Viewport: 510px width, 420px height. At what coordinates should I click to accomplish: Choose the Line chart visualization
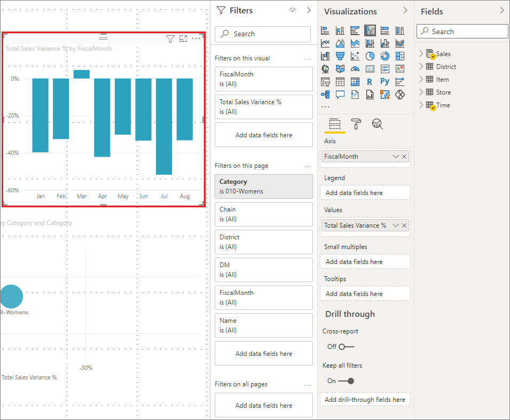tap(325, 43)
